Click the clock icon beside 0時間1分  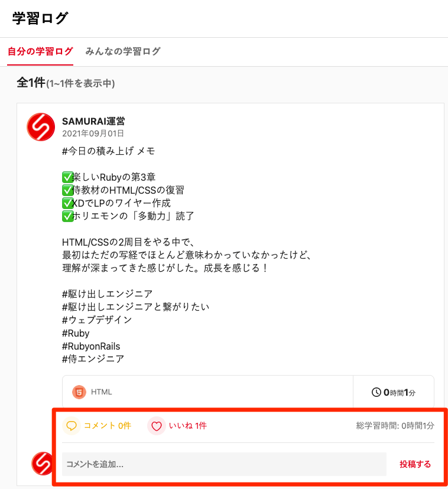click(371, 391)
